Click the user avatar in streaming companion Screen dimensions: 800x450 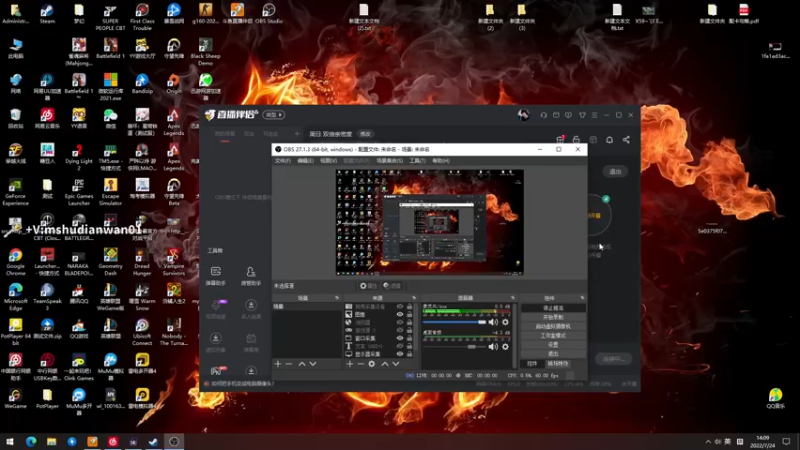(523, 115)
